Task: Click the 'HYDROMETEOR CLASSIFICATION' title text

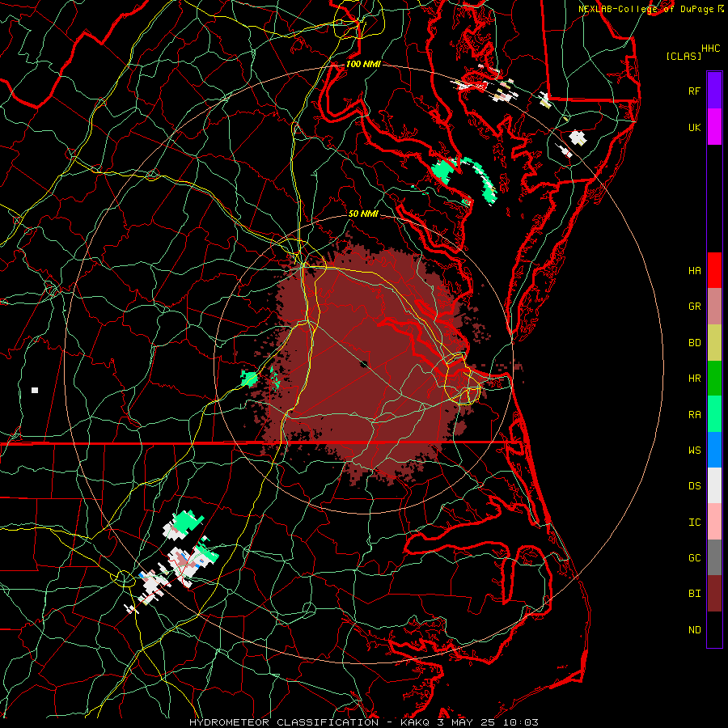Action: pos(284,722)
